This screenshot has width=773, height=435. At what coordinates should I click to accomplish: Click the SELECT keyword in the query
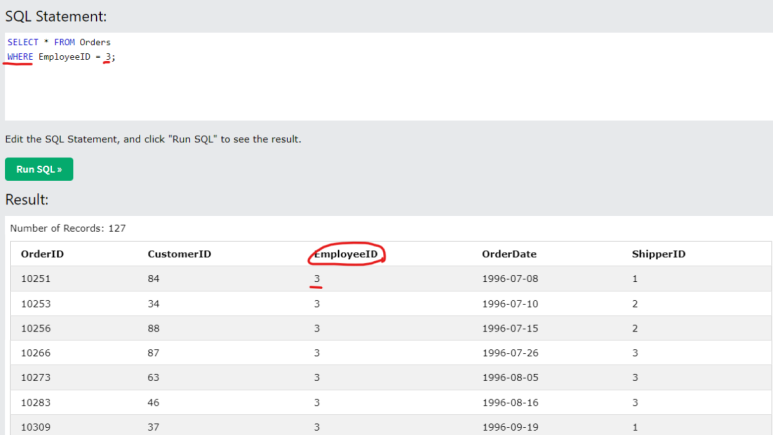coord(23,42)
